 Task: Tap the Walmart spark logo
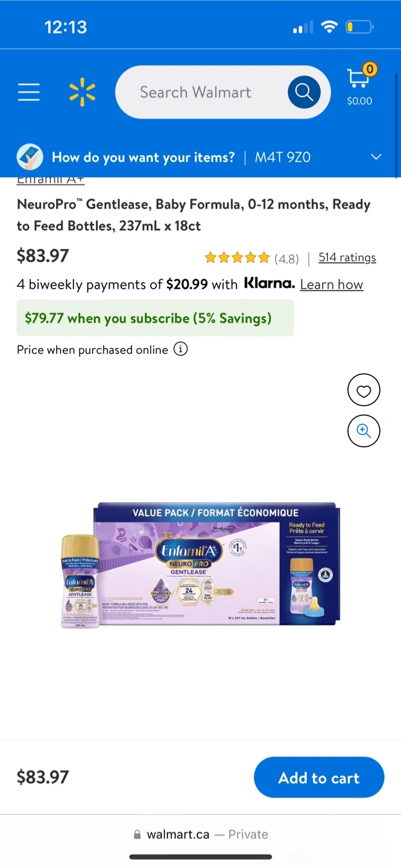pyautogui.click(x=82, y=92)
